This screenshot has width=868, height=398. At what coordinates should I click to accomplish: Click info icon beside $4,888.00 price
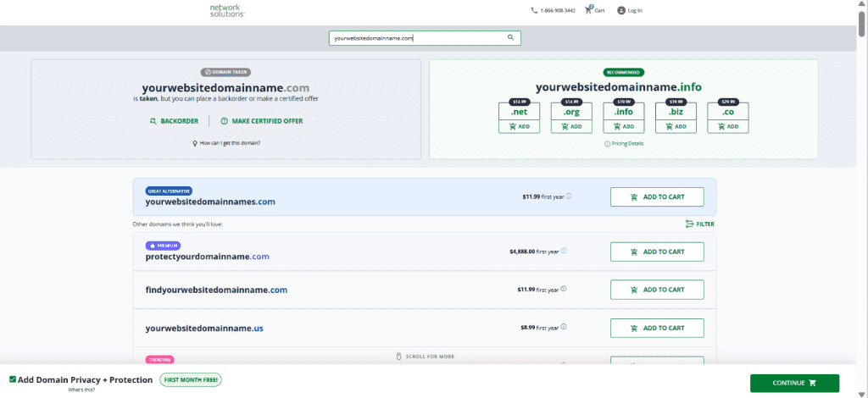tap(564, 251)
